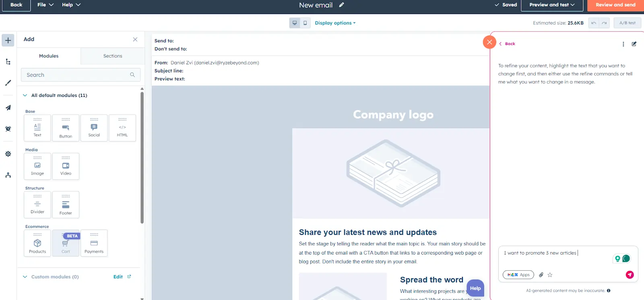Click the 'Subject line:' field label
644x300 pixels.
[169, 71]
